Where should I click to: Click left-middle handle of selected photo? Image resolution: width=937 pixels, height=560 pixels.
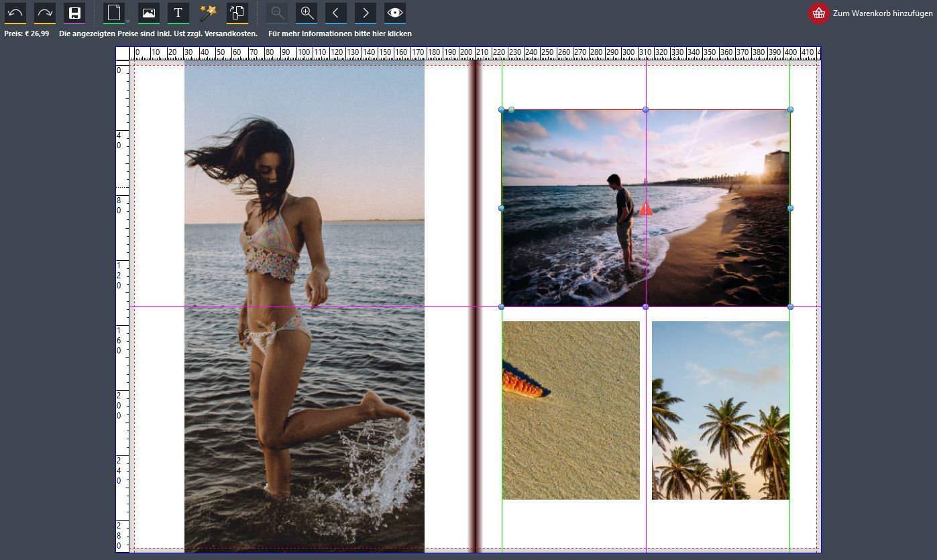click(x=502, y=208)
